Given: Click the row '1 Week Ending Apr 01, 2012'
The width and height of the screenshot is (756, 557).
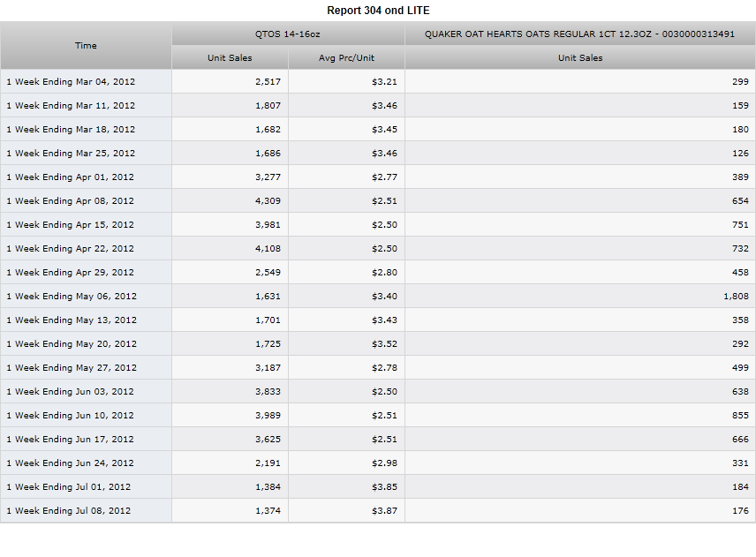Looking at the screenshot, I should click(x=378, y=177).
